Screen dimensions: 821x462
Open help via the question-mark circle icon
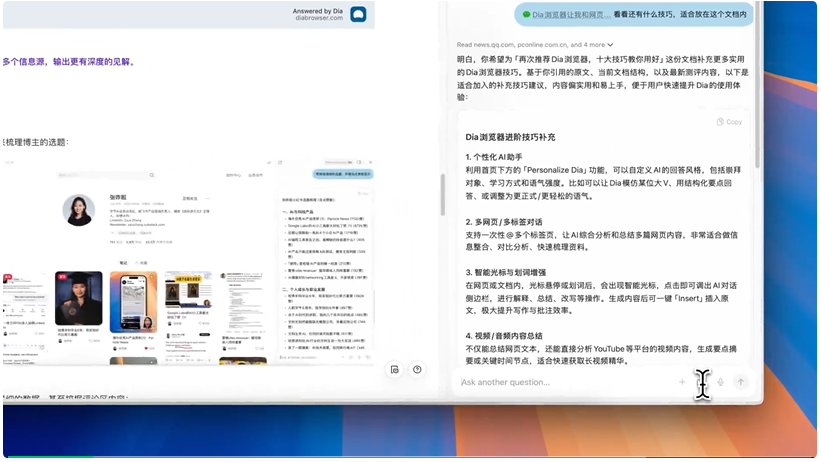point(417,370)
